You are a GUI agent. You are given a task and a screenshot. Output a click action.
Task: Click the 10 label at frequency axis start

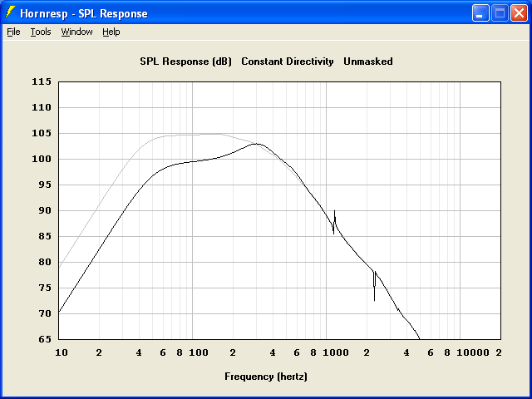(62, 352)
